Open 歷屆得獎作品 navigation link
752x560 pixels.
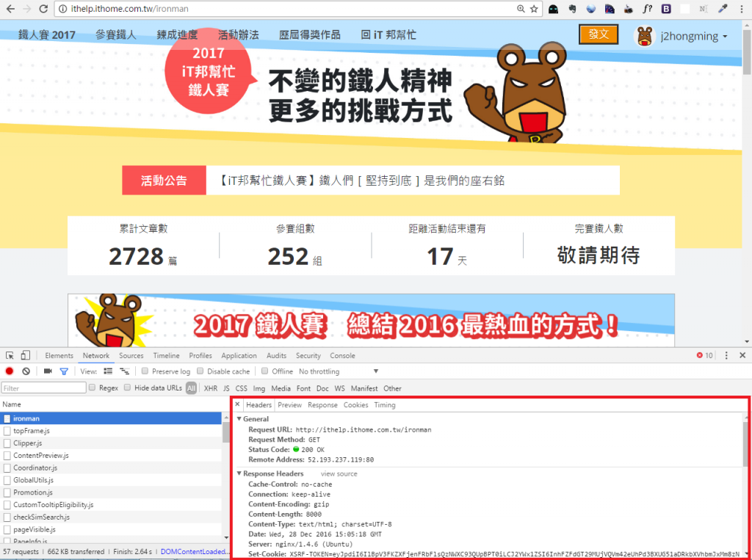(x=310, y=34)
